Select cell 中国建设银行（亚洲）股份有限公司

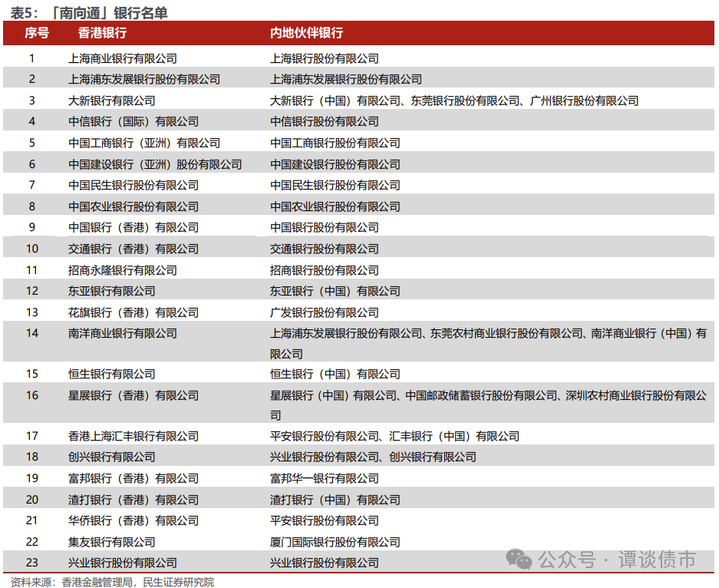click(155, 164)
